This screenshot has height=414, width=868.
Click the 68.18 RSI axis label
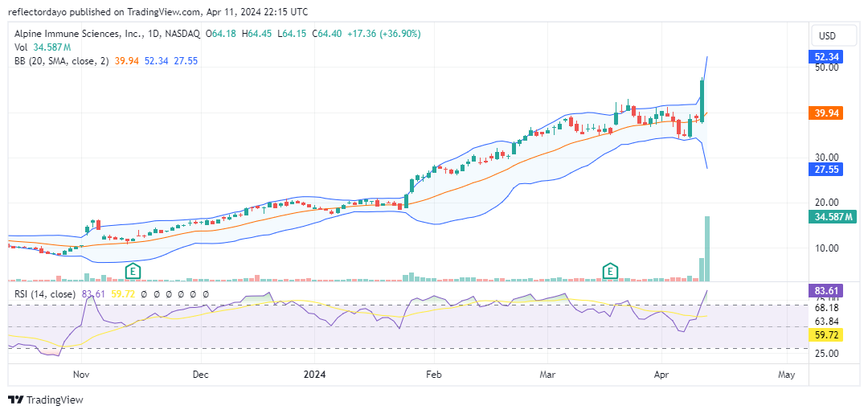827,307
